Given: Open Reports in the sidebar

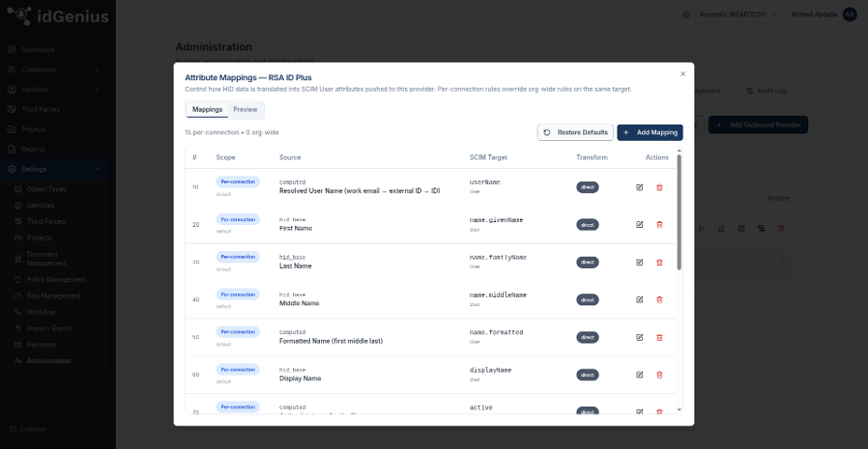Looking at the screenshot, I should [x=33, y=149].
